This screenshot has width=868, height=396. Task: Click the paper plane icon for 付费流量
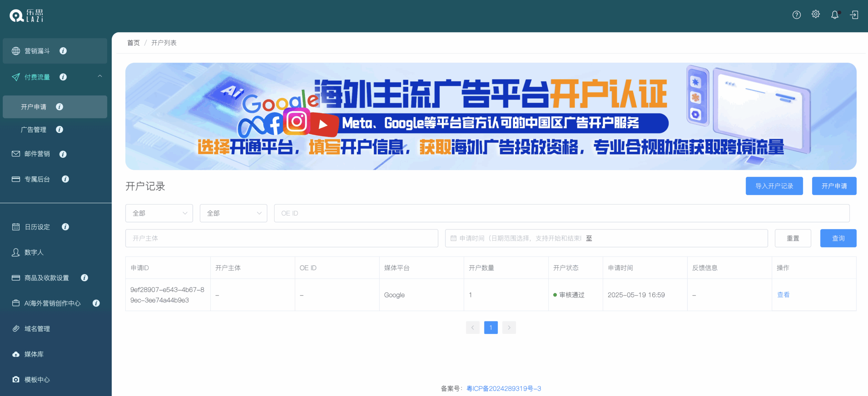tap(16, 77)
